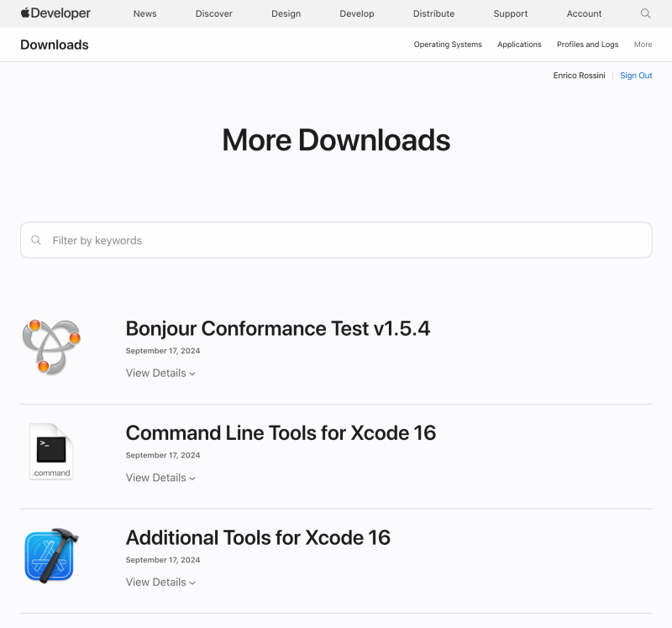Screen dimensions: 672x628
Task: Expand View Details for Command Line Tools
Action: tap(160, 478)
